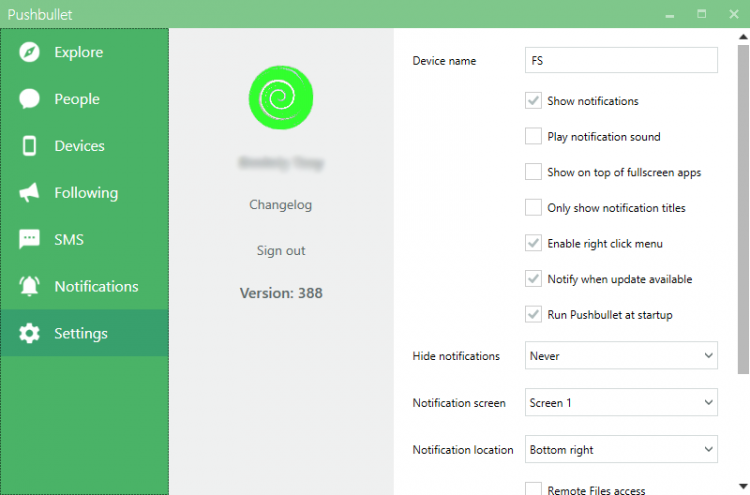Close the Pushbullet window

coord(734,14)
